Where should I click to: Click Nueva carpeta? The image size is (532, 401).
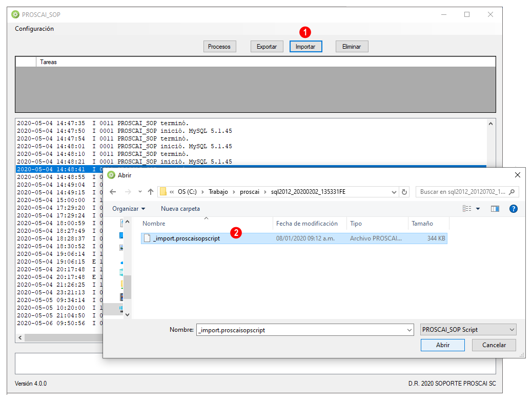(x=180, y=209)
